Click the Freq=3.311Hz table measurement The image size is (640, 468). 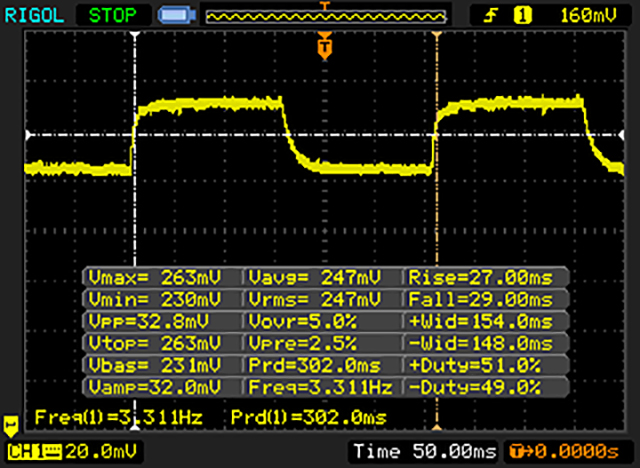(320, 387)
